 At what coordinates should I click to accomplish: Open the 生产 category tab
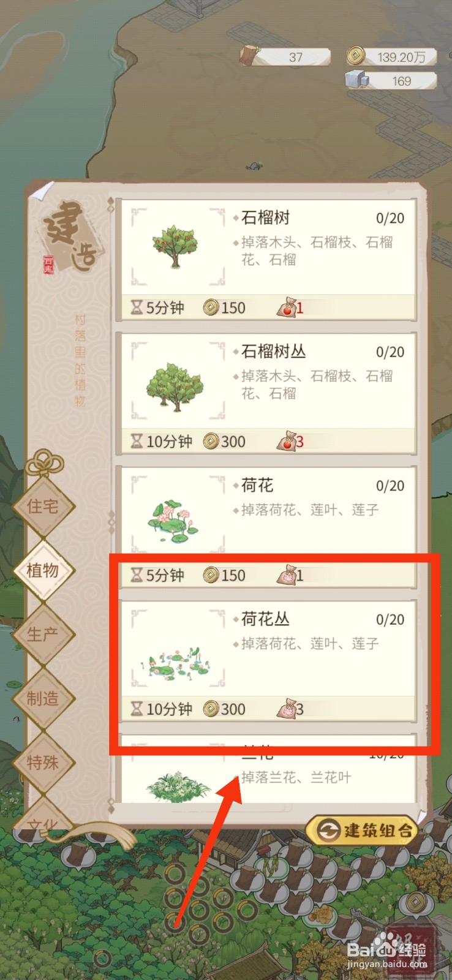(x=43, y=634)
